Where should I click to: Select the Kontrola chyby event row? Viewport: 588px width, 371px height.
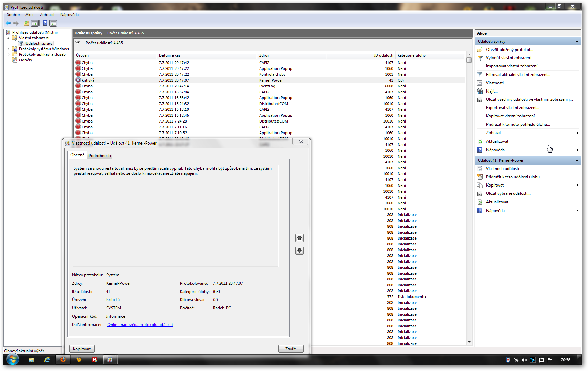[270, 74]
